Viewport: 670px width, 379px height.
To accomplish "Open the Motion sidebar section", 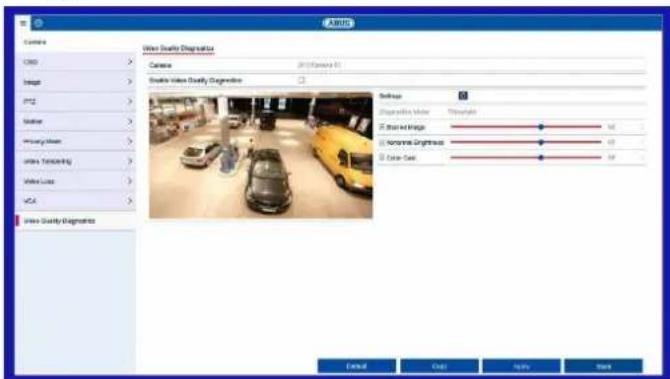I will [76, 121].
